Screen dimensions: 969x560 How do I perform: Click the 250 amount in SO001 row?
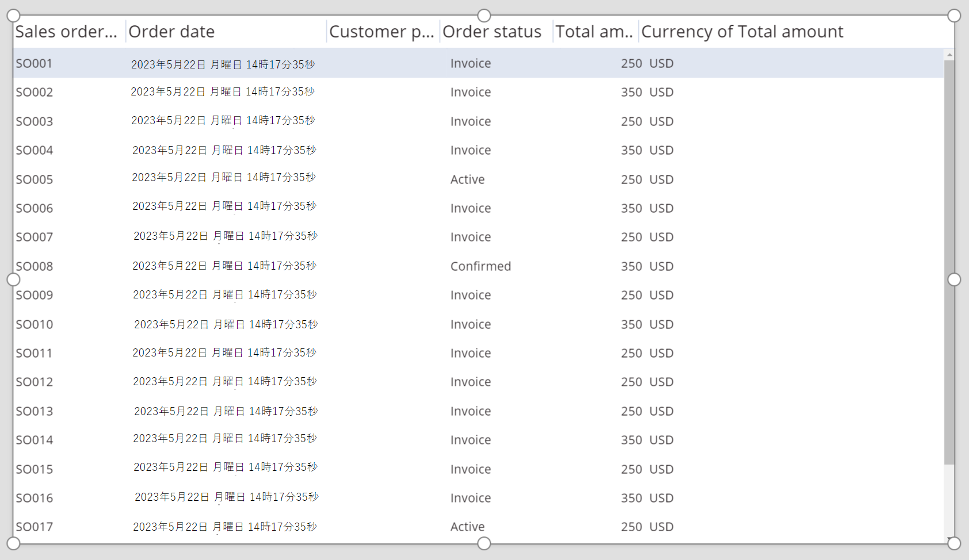coord(631,63)
